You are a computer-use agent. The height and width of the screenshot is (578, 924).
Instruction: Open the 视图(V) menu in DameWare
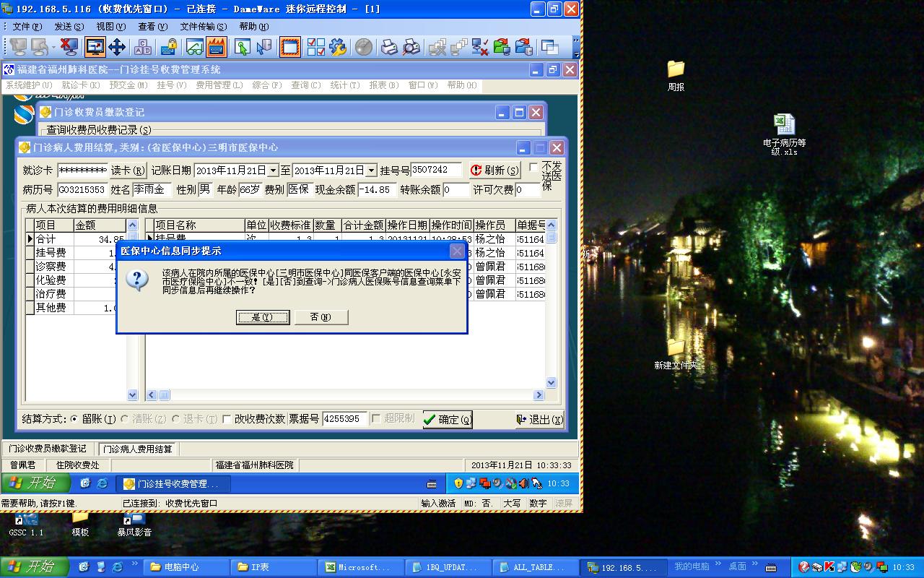[x=111, y=27]
